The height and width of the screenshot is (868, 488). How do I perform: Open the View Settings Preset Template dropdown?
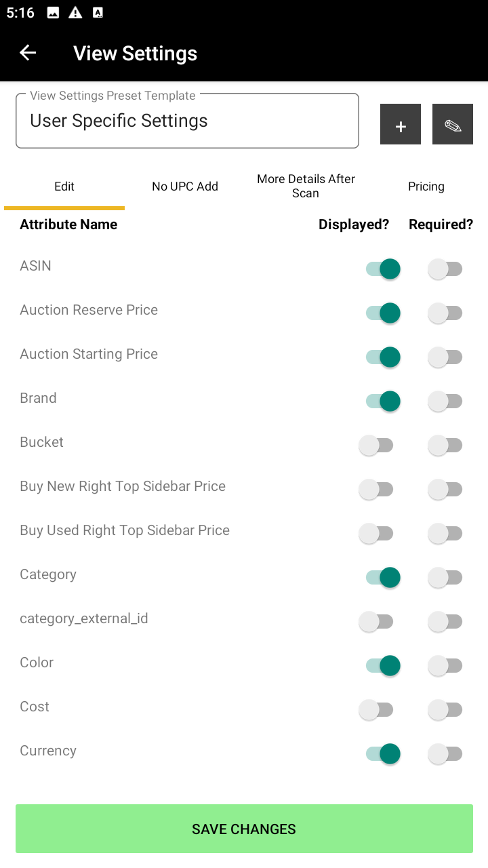(x=187, y=121)
